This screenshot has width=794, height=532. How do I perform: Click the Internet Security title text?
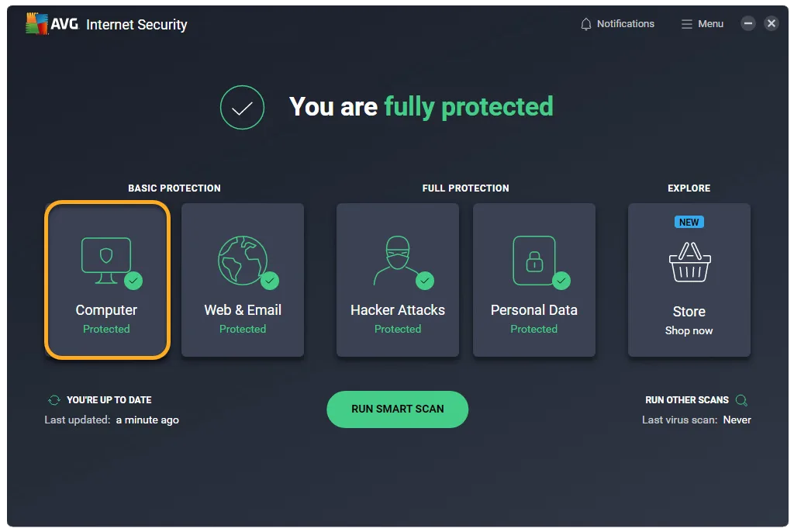[x=136, y=24]
